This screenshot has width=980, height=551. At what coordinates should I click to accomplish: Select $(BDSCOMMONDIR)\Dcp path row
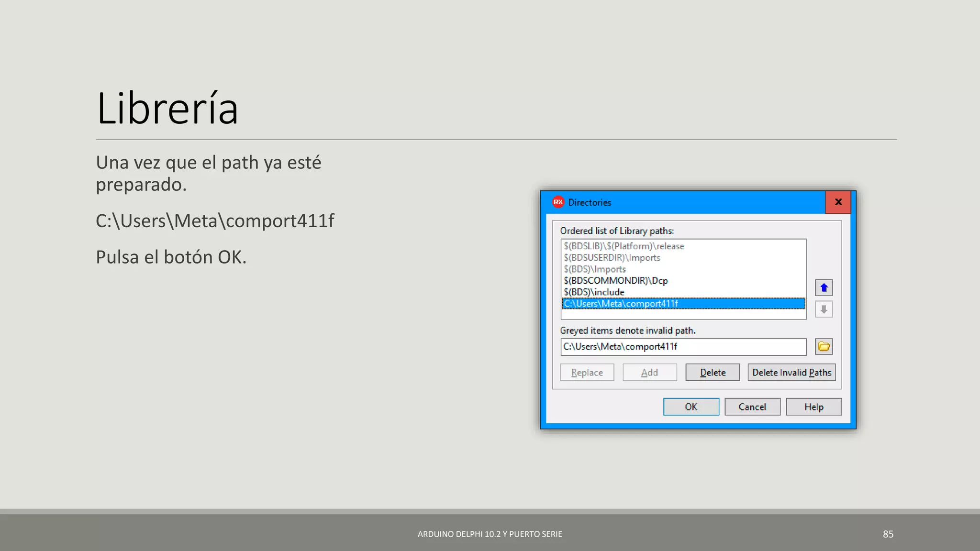click(x=683, y=280)
